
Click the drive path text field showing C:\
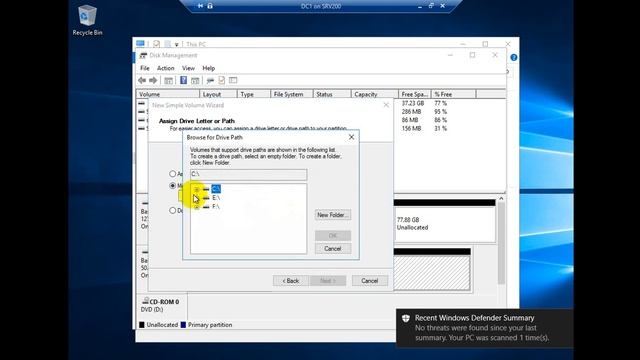coord(248,175)
